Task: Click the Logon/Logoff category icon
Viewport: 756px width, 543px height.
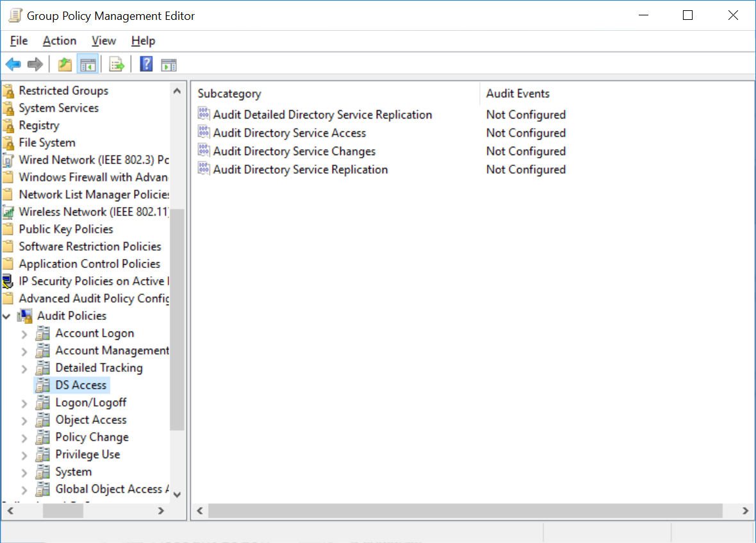Action: coord(43,403)
